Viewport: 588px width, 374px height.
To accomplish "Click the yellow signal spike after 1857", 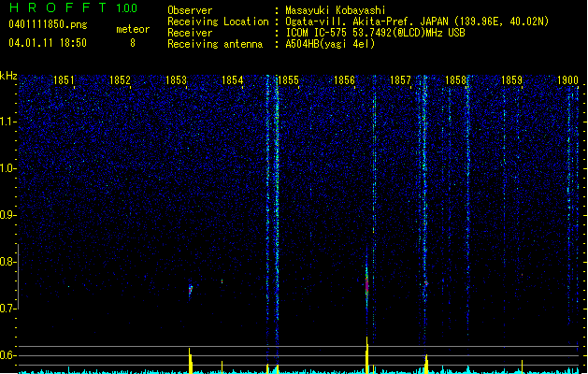I will pos(426,364).
